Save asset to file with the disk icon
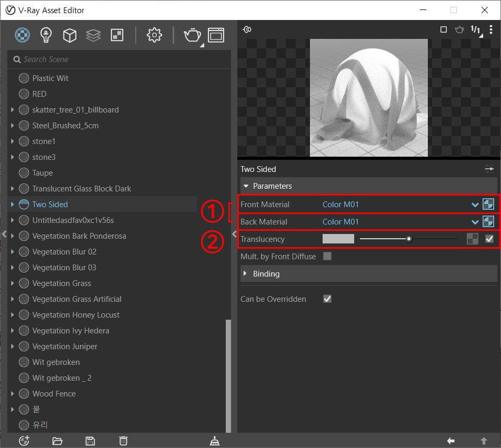The image size is (501, 448). coord(91,441)
